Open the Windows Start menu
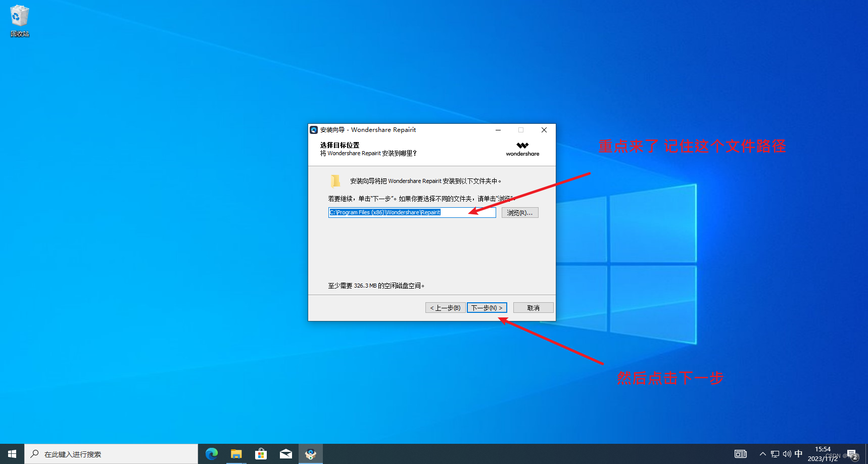 pos(12,454)
